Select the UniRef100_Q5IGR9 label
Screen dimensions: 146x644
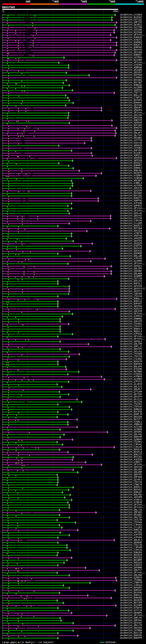tap(131, 53)
